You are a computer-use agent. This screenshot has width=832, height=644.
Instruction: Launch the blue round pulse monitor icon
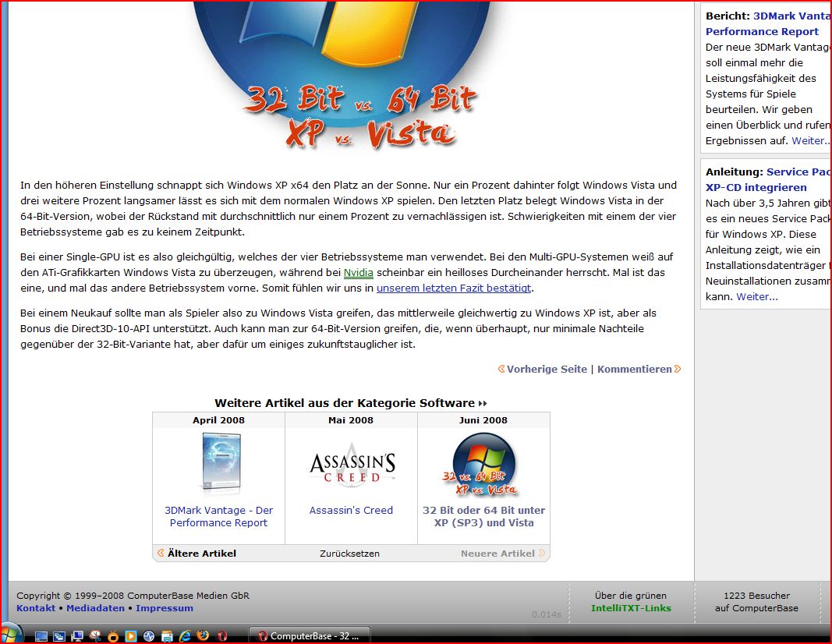click(x=149, y=636)
